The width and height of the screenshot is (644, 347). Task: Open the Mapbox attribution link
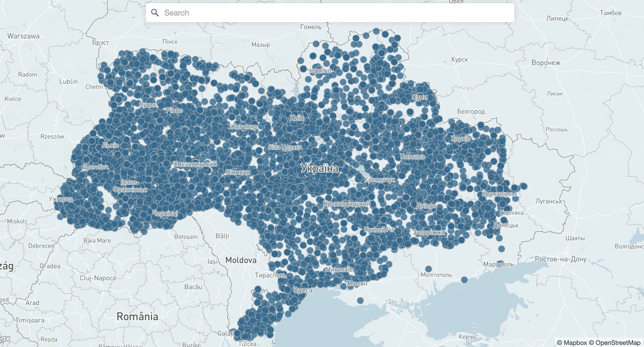(x=572, y=343)
